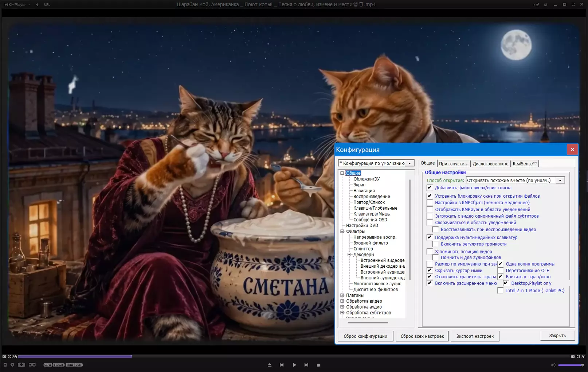The image size is (588, 372).
Task: Skip to the next track
Action: 306,365
